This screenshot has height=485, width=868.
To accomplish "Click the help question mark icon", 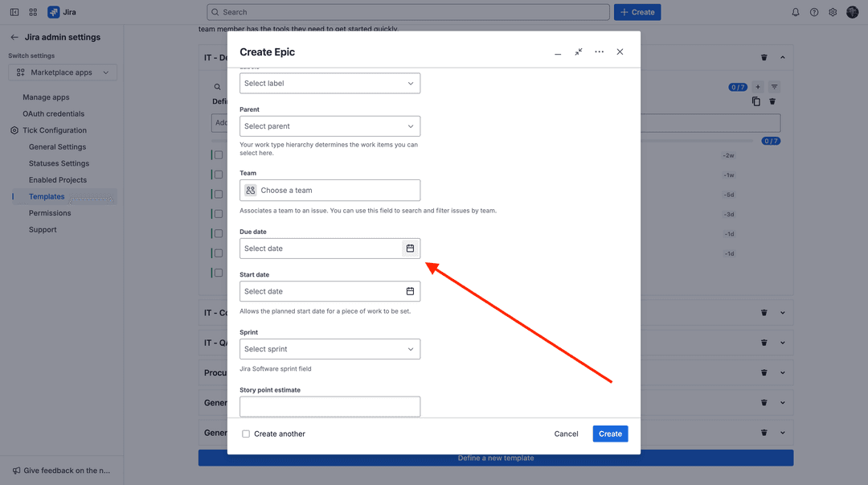I will (813, 11).
